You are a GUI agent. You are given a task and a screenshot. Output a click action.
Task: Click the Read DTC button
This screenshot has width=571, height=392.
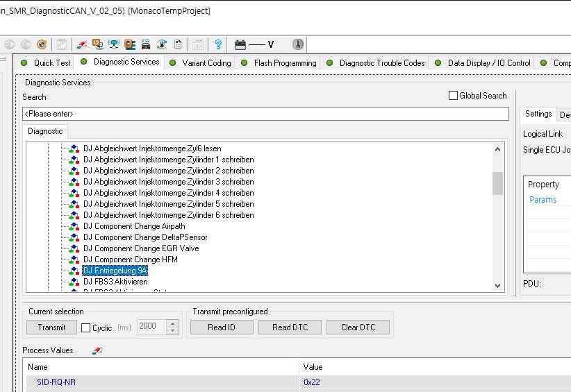pyautogui.click(x=290, y=327)
